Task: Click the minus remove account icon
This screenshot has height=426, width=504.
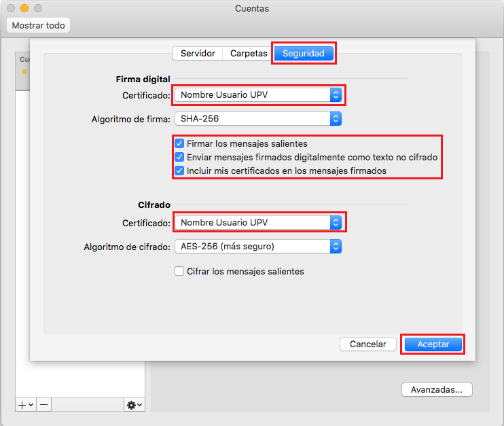Action: (44, 405)
